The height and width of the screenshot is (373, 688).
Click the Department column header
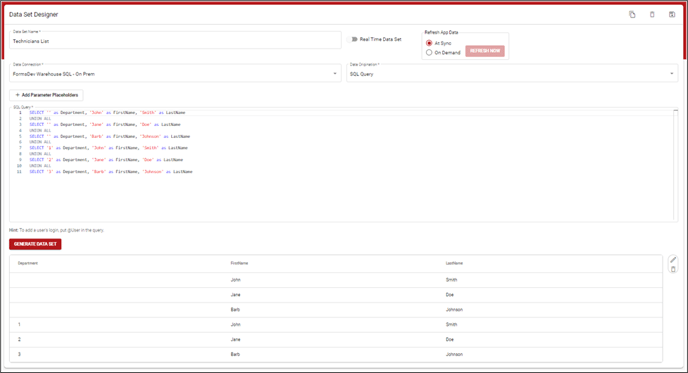pyautogui.click(x=28, y=263)
